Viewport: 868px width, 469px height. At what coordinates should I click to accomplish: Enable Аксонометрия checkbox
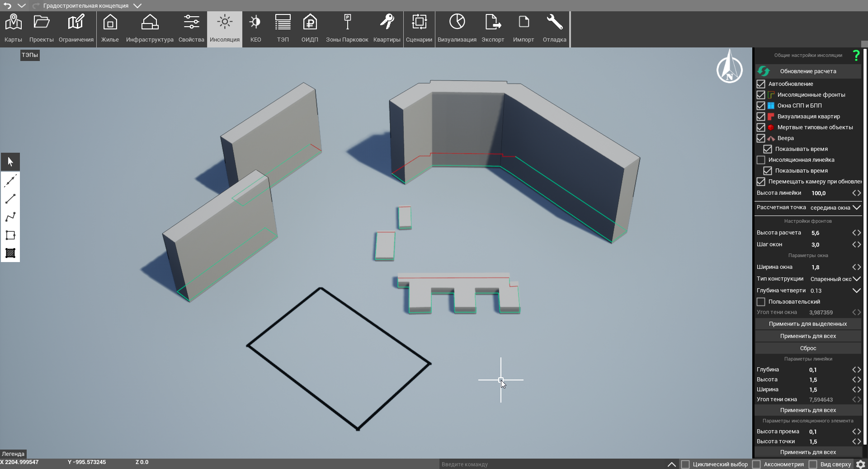coord(756,464)
